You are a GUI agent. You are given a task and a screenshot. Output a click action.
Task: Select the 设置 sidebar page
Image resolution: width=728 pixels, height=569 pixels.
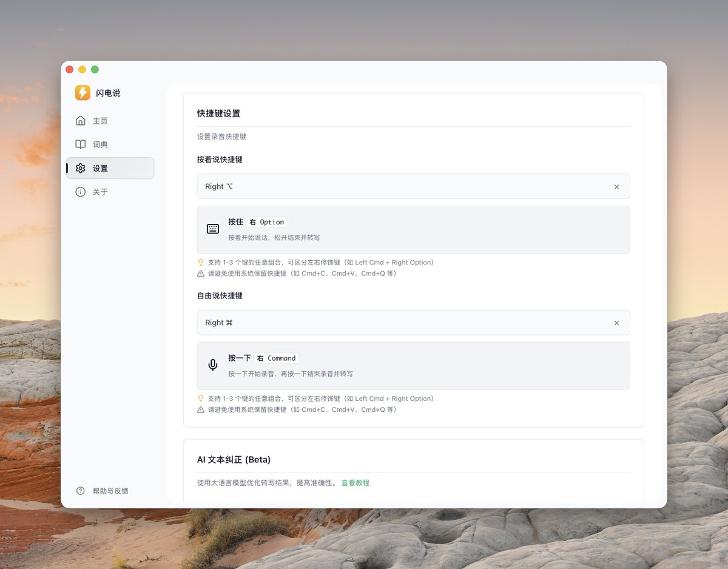[x=110, y=168]
